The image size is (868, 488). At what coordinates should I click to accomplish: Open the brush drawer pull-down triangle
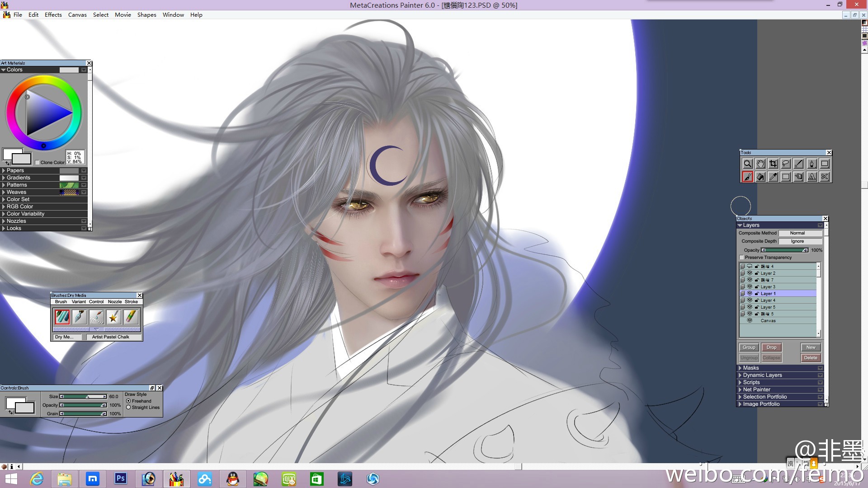(x=96, y=329)
